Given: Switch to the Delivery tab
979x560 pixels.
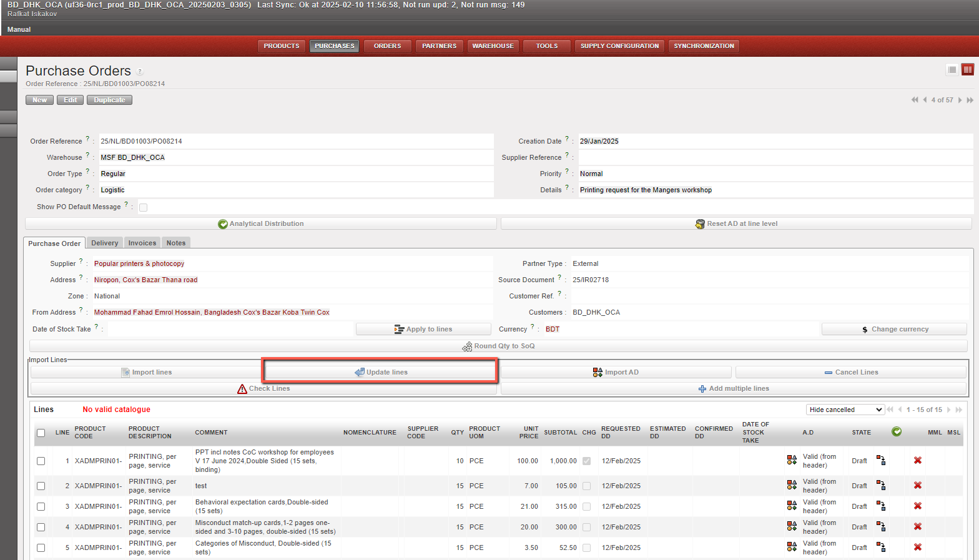Looking at the screenshot, I should point(104,243).
